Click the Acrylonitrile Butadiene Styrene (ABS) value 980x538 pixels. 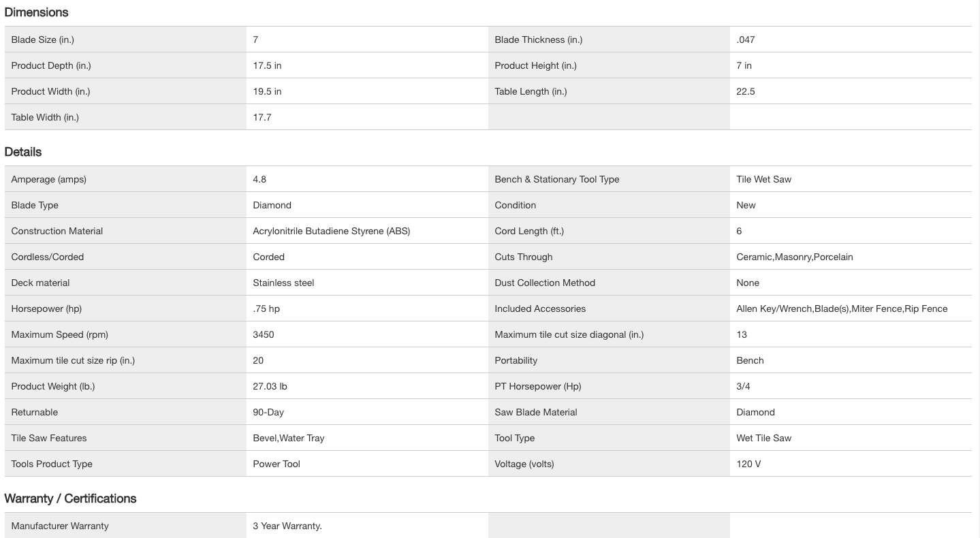(x=331, y=231)
